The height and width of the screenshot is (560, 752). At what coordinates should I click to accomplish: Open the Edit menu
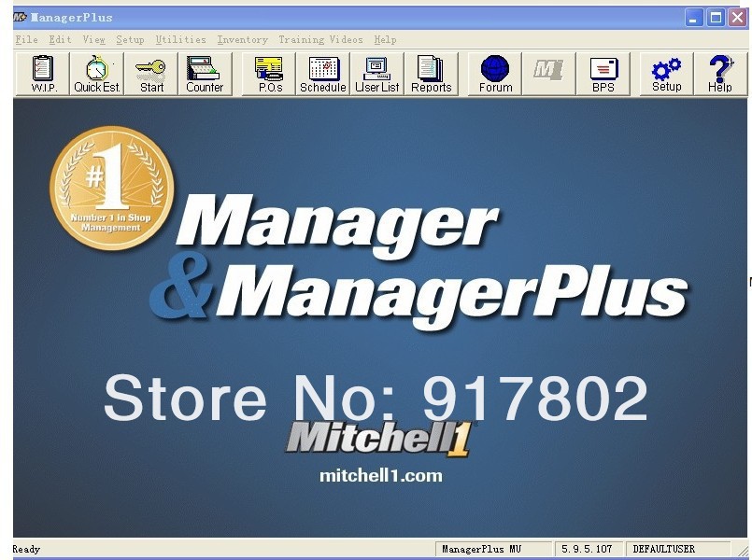point(60,40)
